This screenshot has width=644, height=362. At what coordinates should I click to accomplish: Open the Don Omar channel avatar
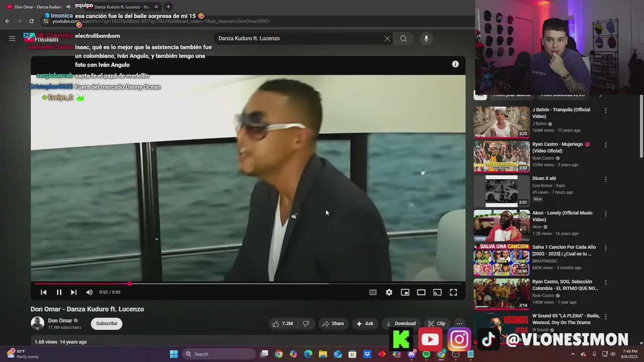37,323
